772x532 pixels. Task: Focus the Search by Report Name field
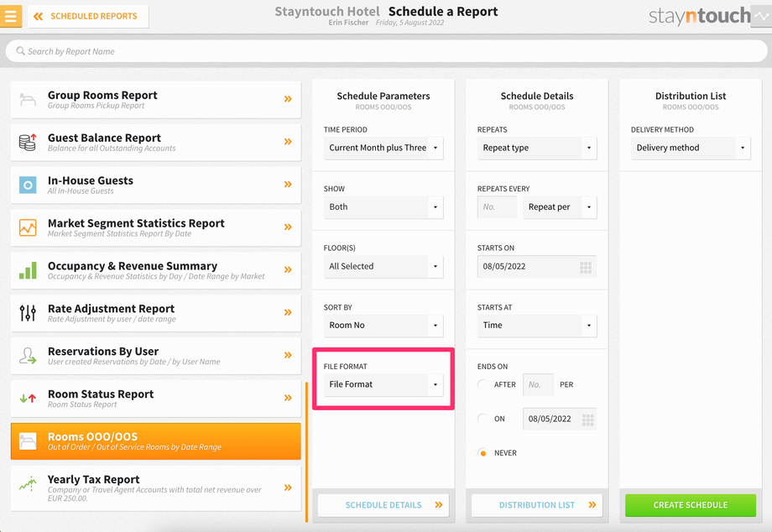coord(386,51)
